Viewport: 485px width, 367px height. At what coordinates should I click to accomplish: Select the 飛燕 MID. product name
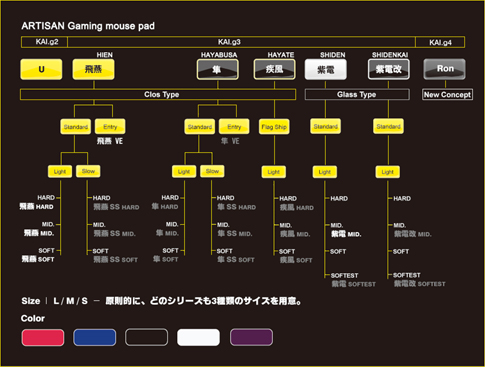tap(39, 233)
